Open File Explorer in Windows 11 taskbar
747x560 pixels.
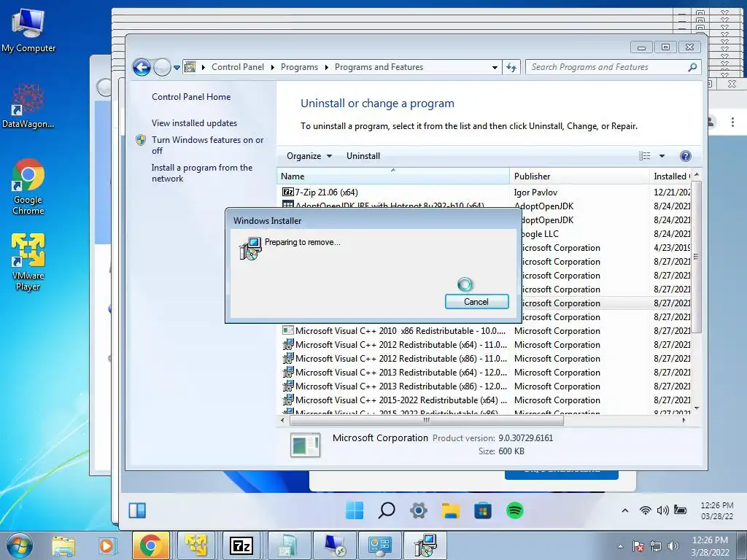[x=450, y=510]
